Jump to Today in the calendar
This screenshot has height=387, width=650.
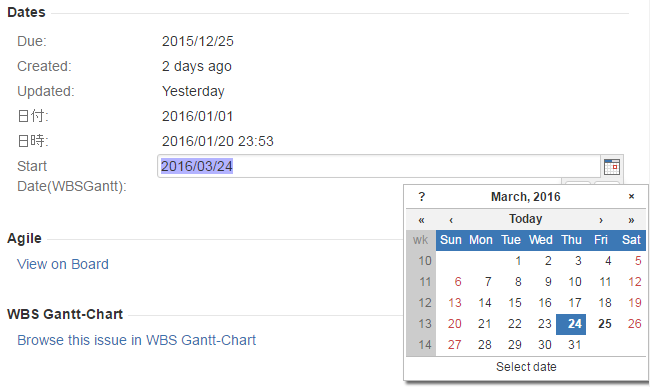[526, 219]
